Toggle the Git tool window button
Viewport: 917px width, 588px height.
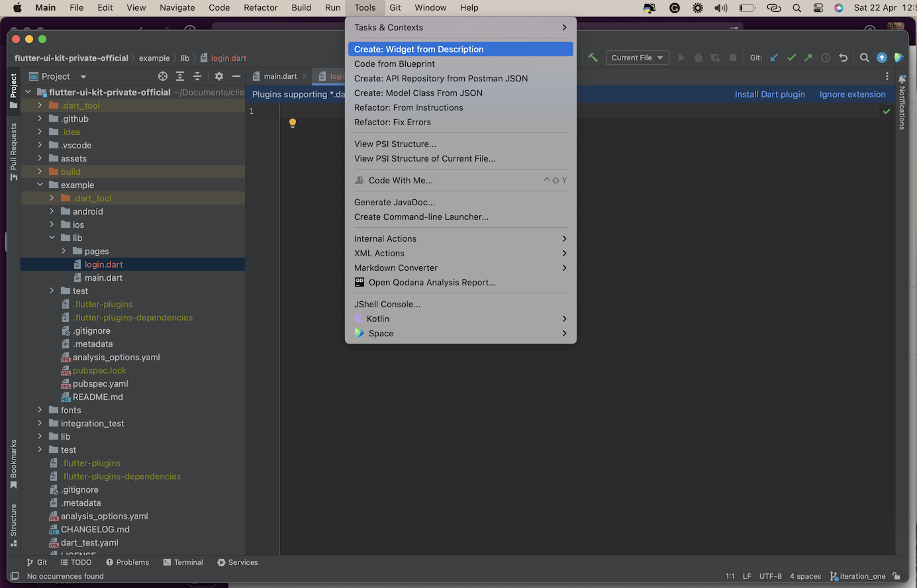(x=36, y=562)
